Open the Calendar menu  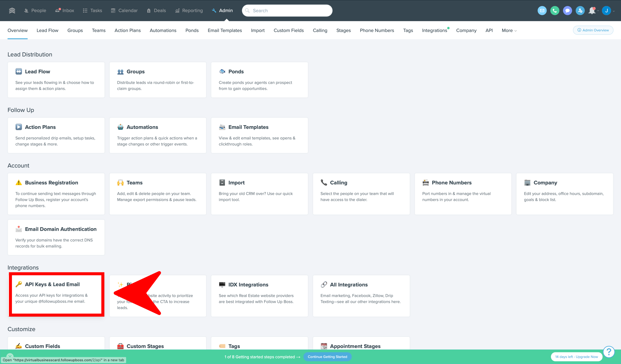pyautogui.click(x=124, y=11)
